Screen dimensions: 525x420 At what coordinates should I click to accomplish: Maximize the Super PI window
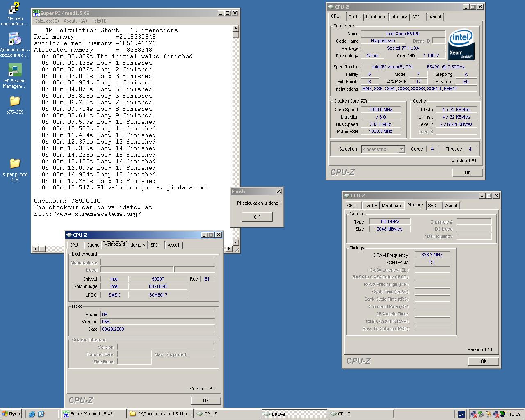coord(228,13)
